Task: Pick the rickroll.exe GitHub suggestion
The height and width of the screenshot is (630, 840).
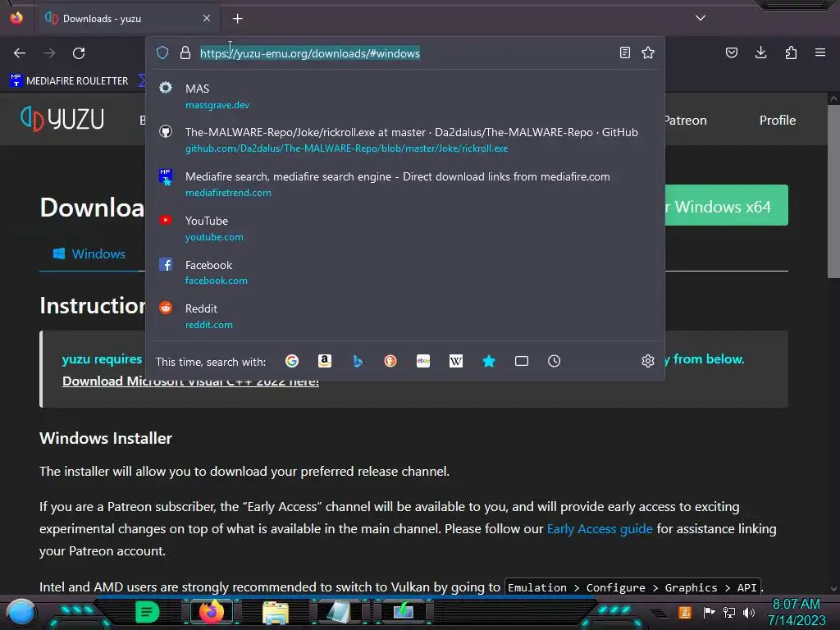Action: point(405,139)
